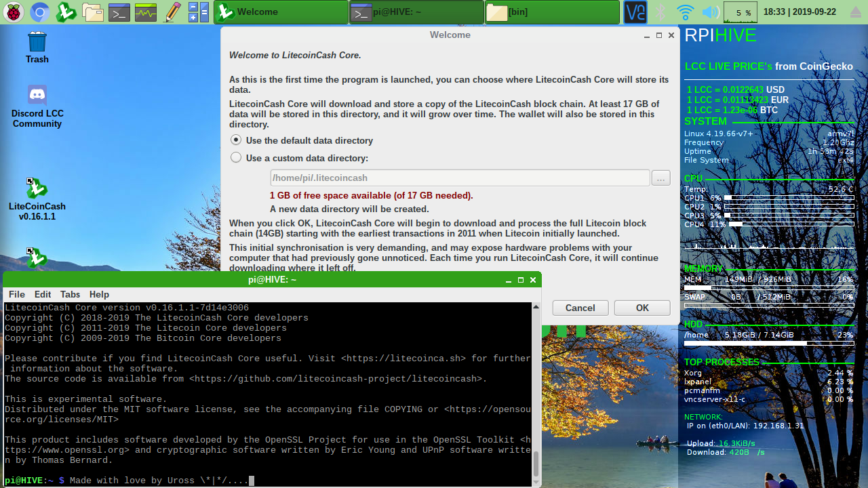The width and height of the screenshot is (868, 488).
Task: Click the data directory path field
Action: pyautogui.click(x=460, y=178)
